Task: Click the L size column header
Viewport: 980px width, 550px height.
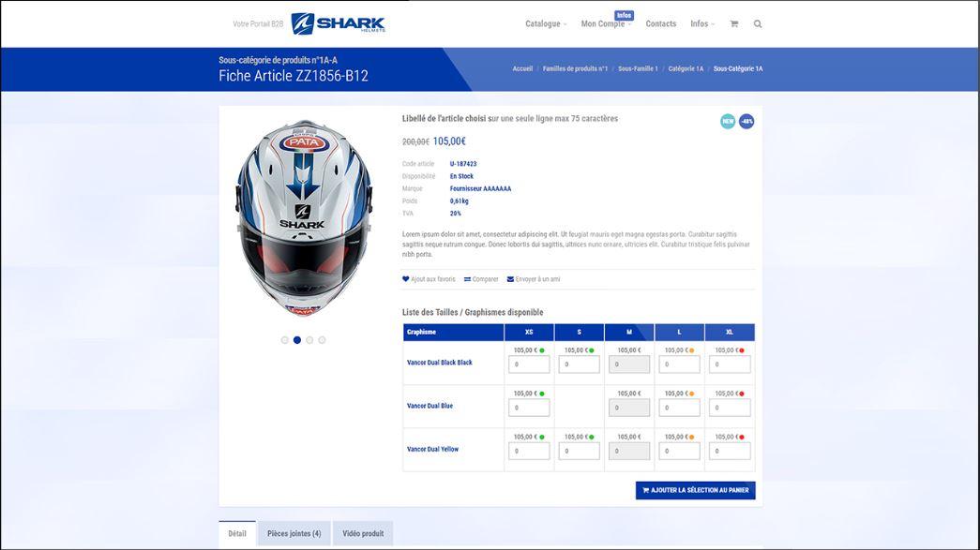Action: pyautogui.click(x=679, y=332)
